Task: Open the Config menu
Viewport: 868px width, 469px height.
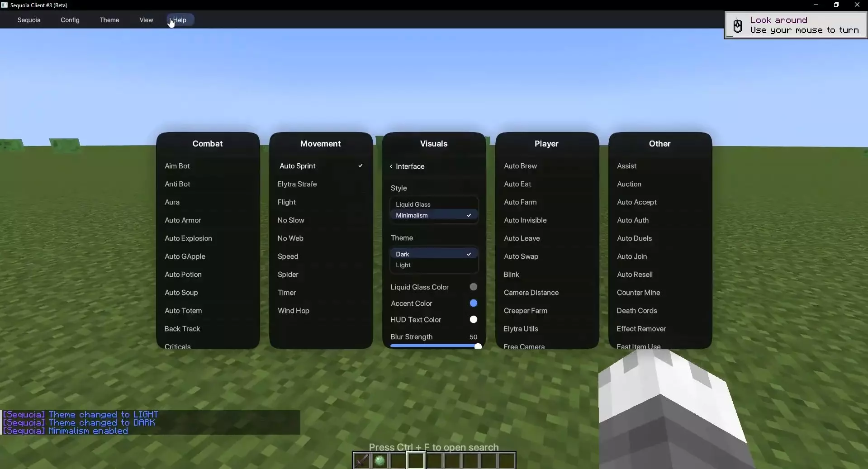Action: pos(70,20)
